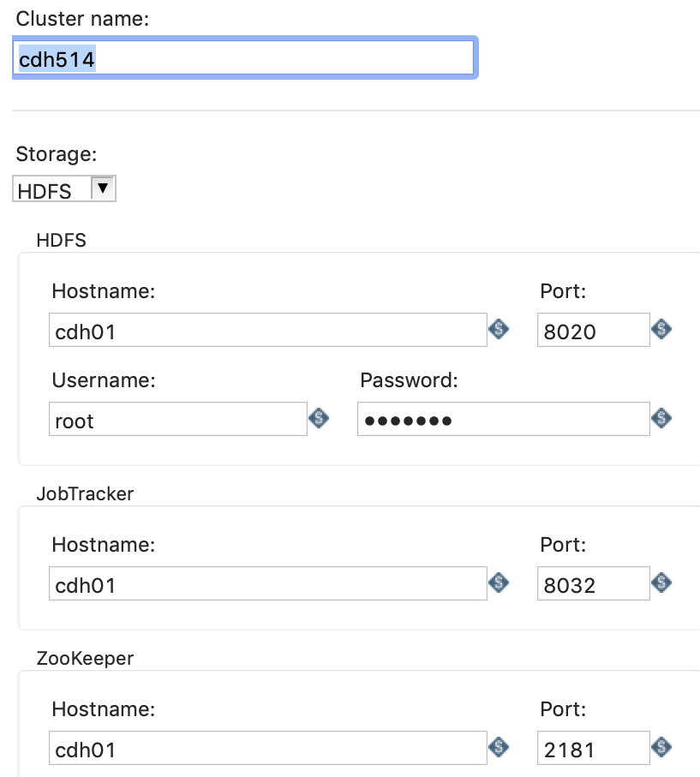
Task: Click the variable icon beside ZooKeeper Hostname
Action: coord(498,748)
